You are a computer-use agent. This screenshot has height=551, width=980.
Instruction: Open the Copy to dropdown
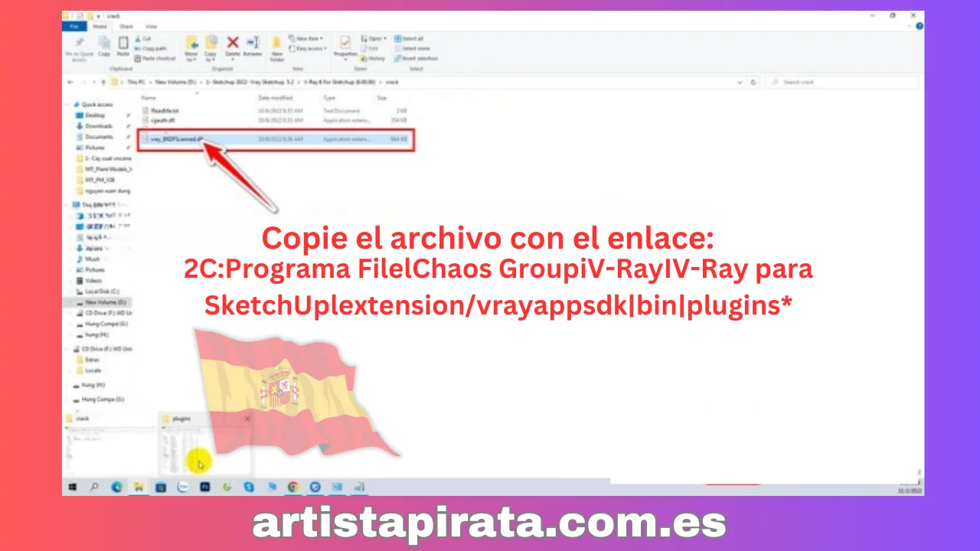tap(211, 56)
